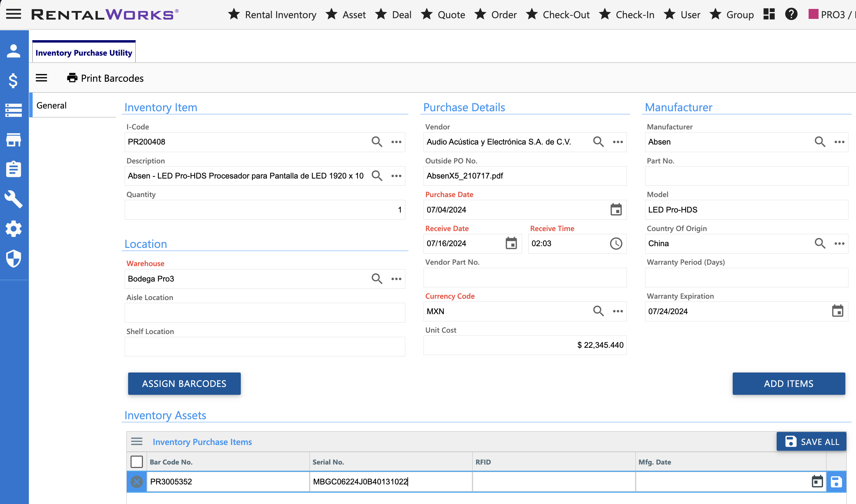Expand Manufacturer more options dots

coord(839,142)
